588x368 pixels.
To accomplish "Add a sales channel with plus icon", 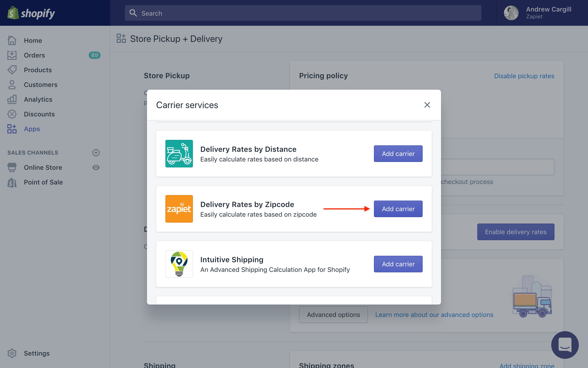I will click(x=96, y=152).
